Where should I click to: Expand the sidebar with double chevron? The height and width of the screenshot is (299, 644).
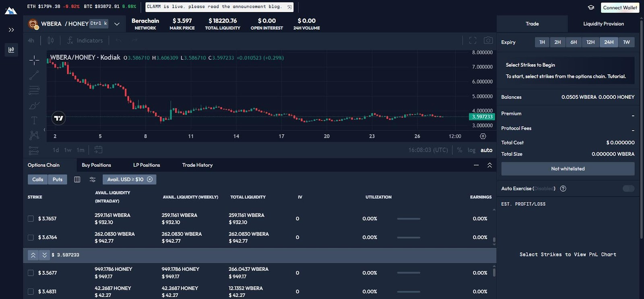(x=11, y=30)
